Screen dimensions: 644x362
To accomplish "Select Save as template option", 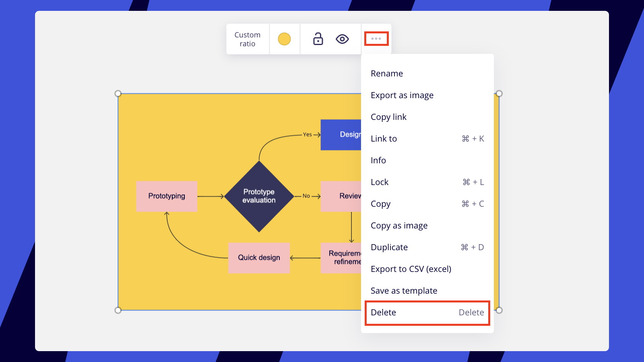I will point(404,291).
